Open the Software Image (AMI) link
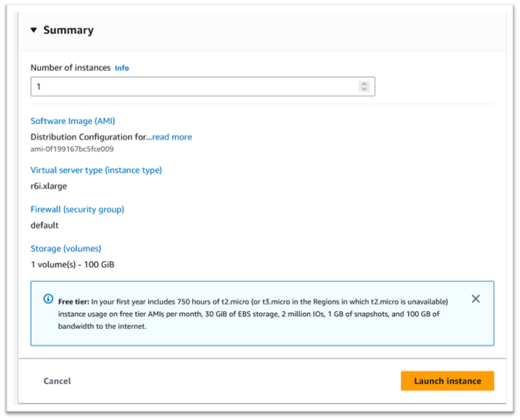This screenshot has height=420, width=520. tap(73, 121)
